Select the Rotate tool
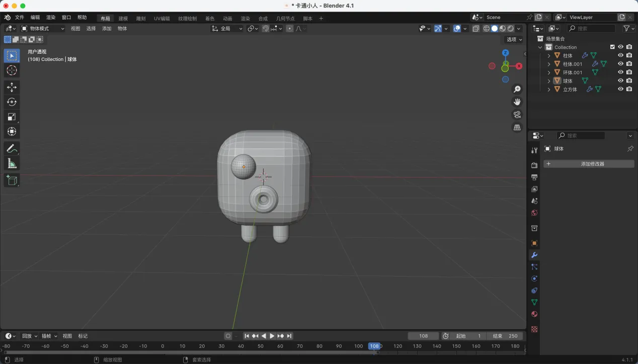This screenshot has width=638, height=364. [12, 102]
